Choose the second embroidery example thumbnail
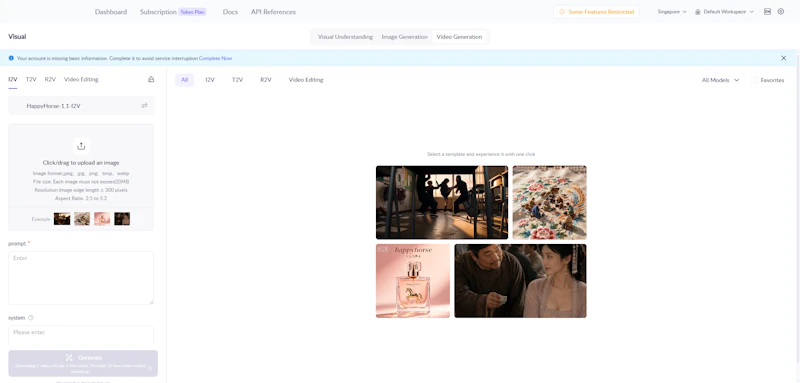Screen dimensions: 800x383 click(82, 219)
